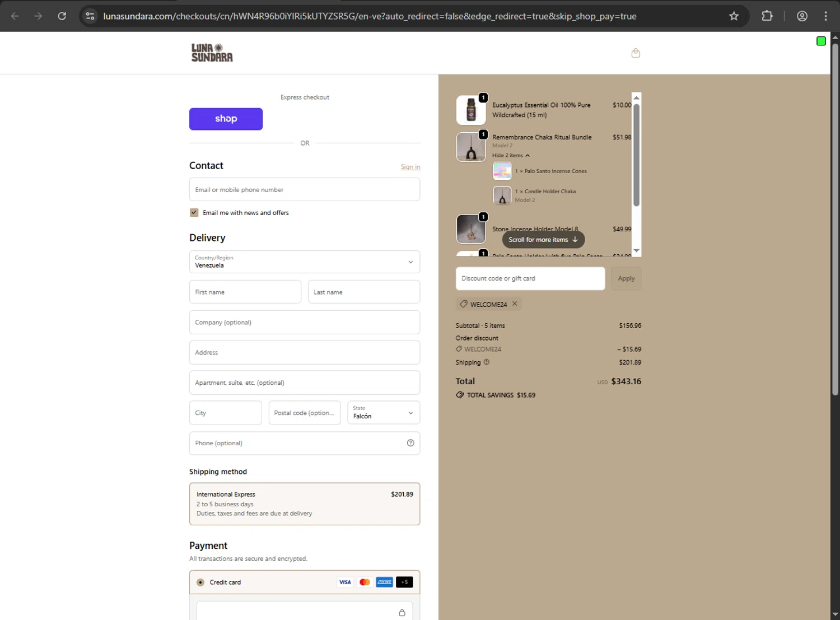Open the State dropdown showing Falcón
840x620 pixels.
tap(384, 413)
